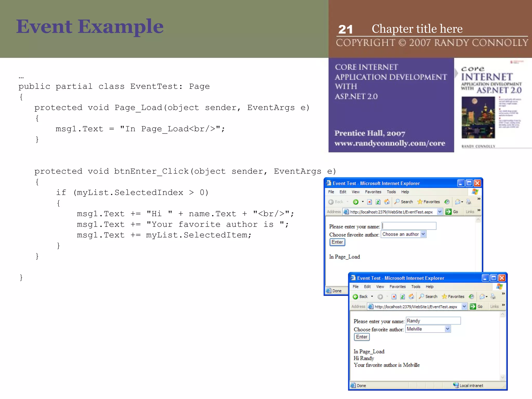Click the Print icon in back IE window
The image size is (532, 399).
[469, 202]
